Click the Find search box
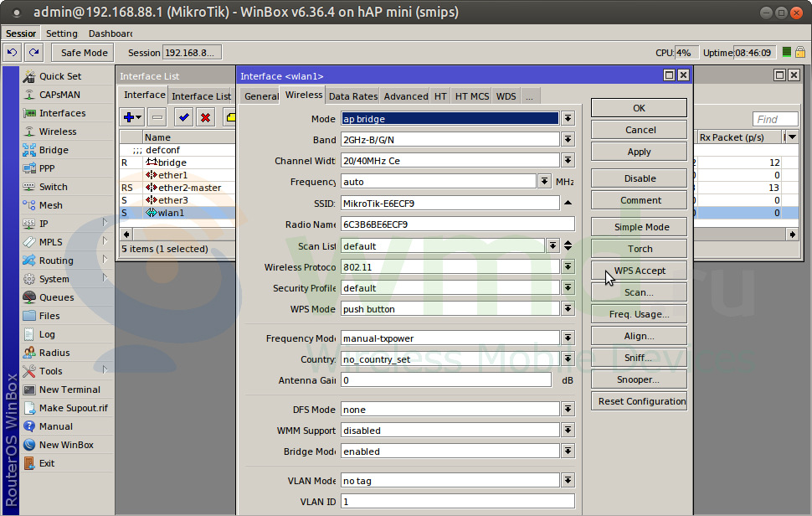Image resolution: width=812 pixels, height=516 pixels. point(774,119)
